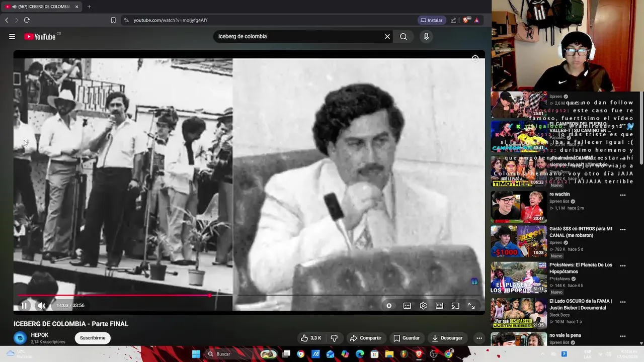Screen dimensions: 644x362
Task: Open File Explorer from the taskbar
Action: [x=389, y=354]
